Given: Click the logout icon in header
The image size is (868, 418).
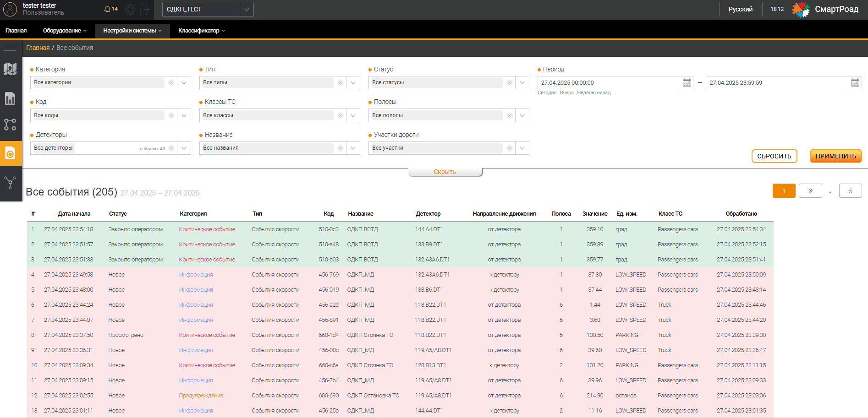Looking at the screenshot, I should [x=144, y=10].
